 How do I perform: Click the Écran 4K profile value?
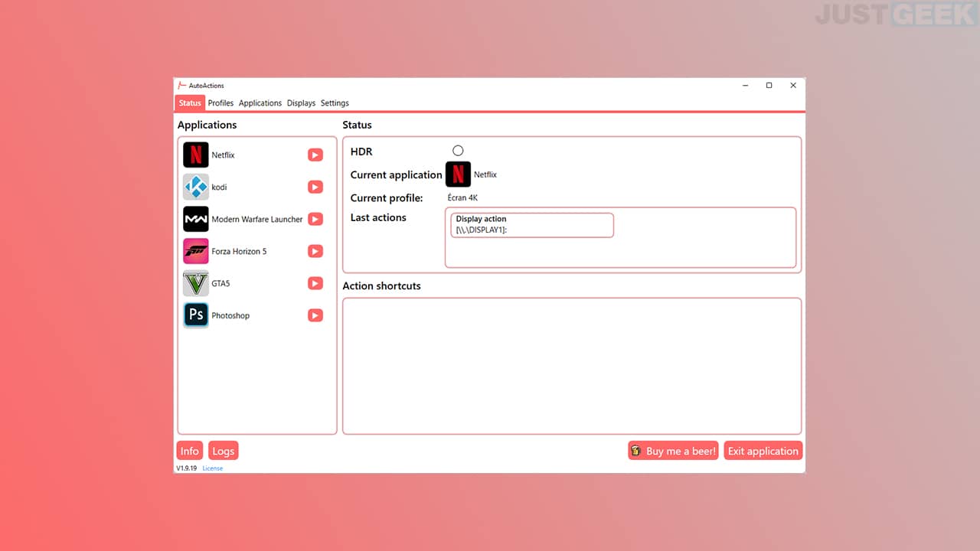tap(462, 197)
